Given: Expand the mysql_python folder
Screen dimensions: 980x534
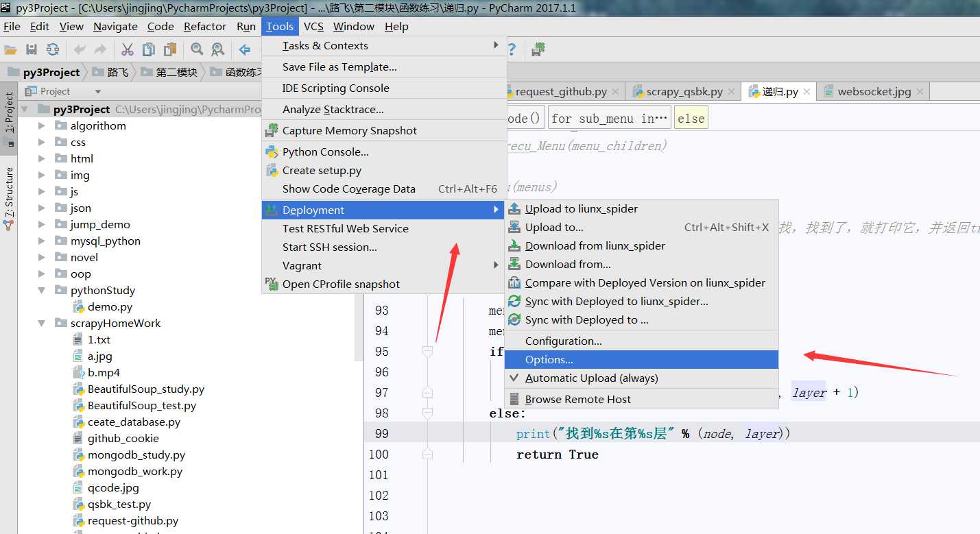Looking at the screenshot, I should [x=42, y=241].
